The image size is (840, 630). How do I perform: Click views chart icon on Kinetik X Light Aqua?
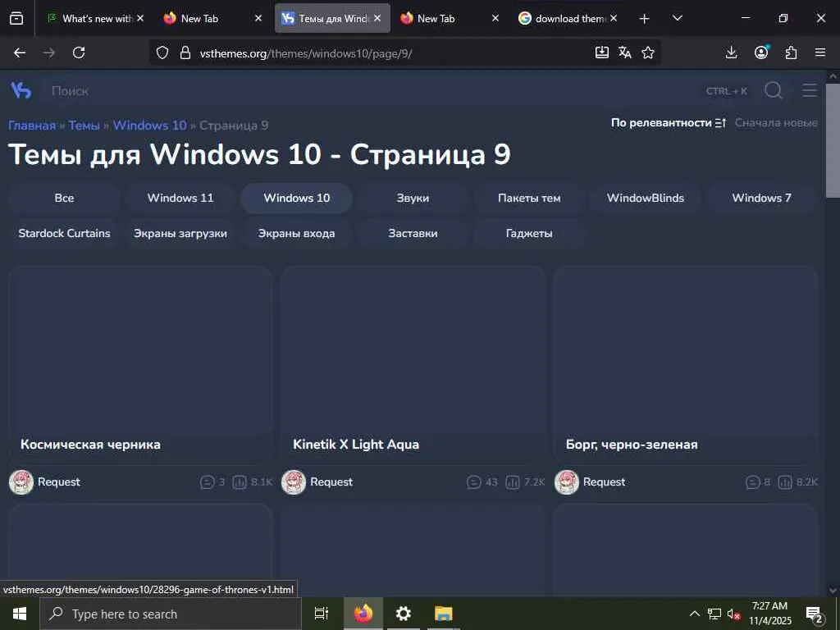pyautogui.click(x=513, y=482)
